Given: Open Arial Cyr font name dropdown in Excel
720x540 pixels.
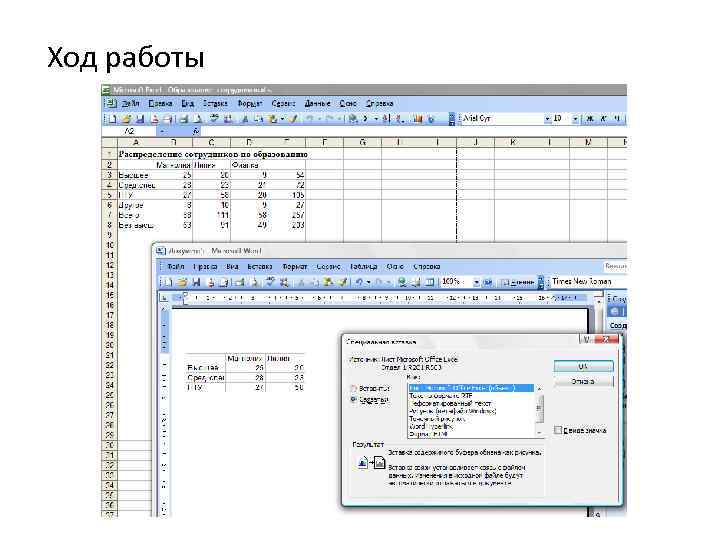Looking at the screenshot, I should 547,118.
